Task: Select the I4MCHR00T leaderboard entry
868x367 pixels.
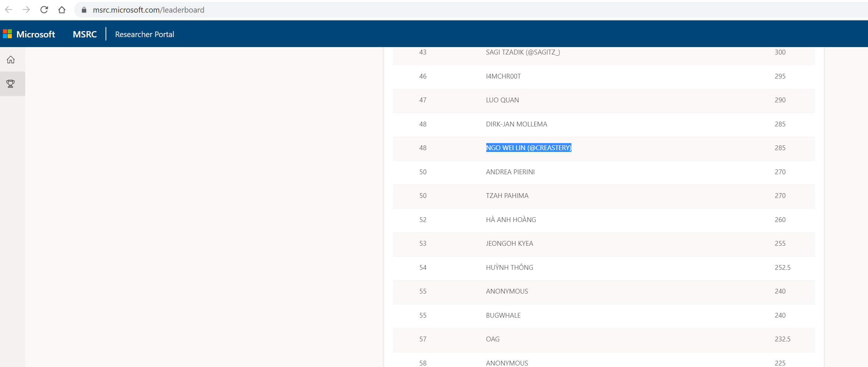Action: coord(503,76)
